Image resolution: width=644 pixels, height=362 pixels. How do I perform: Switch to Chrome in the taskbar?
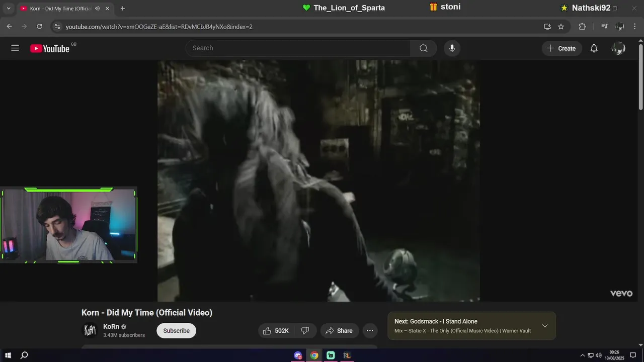(x=314, y=355)
